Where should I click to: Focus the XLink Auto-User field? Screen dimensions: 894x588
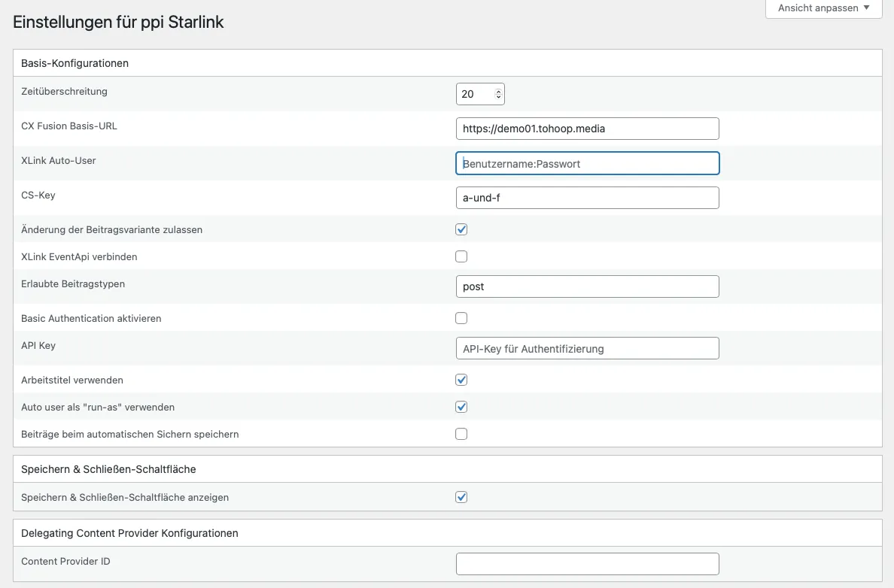pyautogui.click(x=587, y=163)
